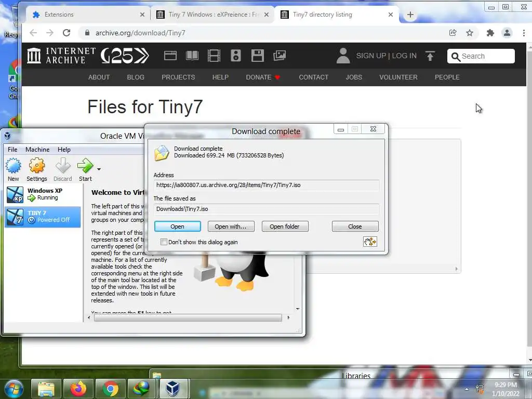The image size is (532, 399).
Task: Click the SIGN UP link
Action: 371,56
